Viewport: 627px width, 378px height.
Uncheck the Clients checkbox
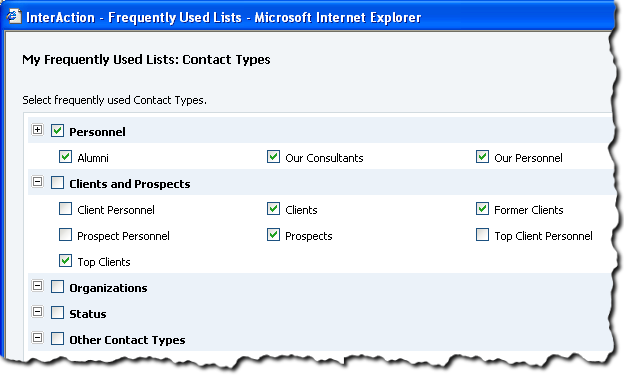[273, 209]
